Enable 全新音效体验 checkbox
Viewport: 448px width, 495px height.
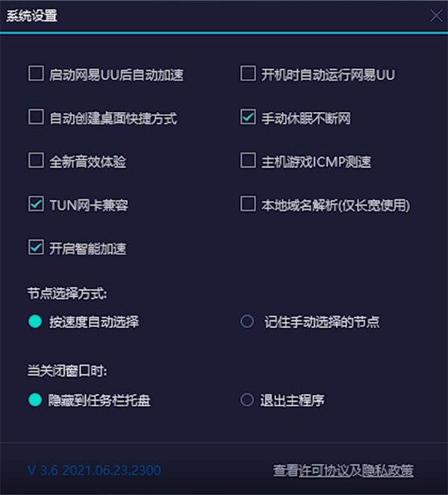36,161
